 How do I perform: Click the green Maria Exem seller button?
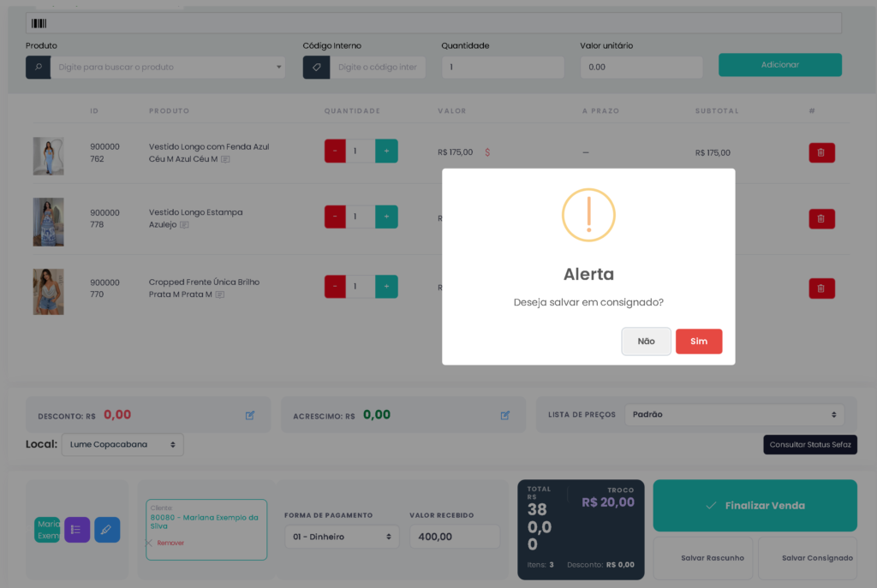tap(48, 530)
